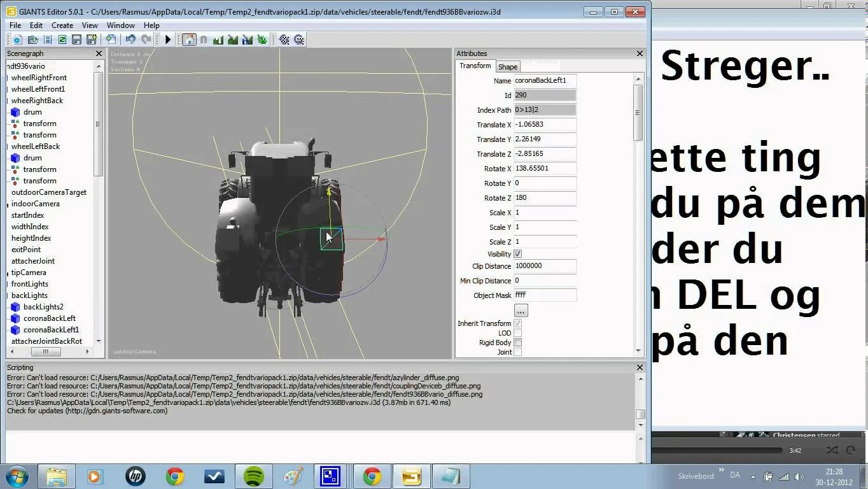Screen dimensions: 868x489
Task: Click the Scenegraph horizontal scrollbar thumb
Action: 46,351
